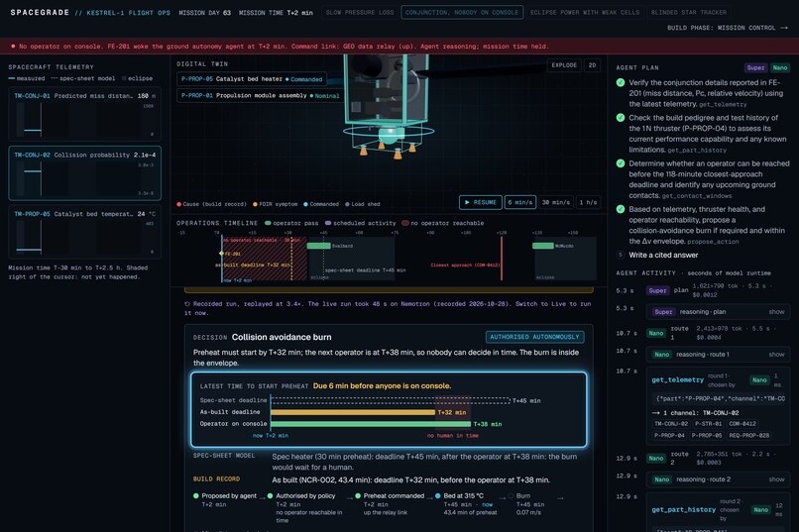The height and width of the screenshot is (532, 799).
Task: Show the Nano reasoning route 1 details
Action: pyautogui.click(x=776, y=354)
